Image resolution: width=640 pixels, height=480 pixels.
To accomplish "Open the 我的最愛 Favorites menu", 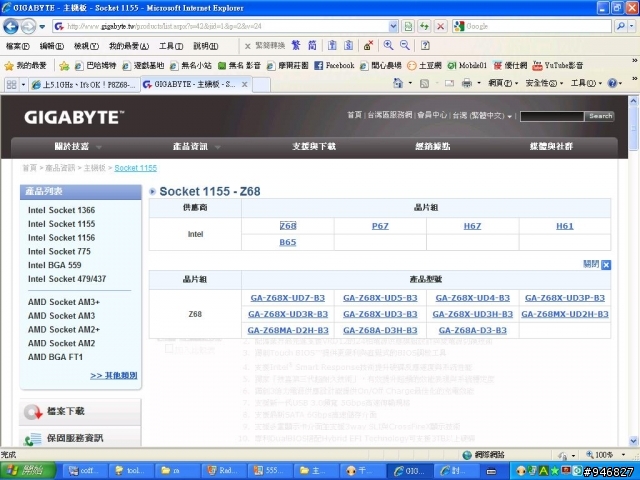I will [x=129, y=46].
